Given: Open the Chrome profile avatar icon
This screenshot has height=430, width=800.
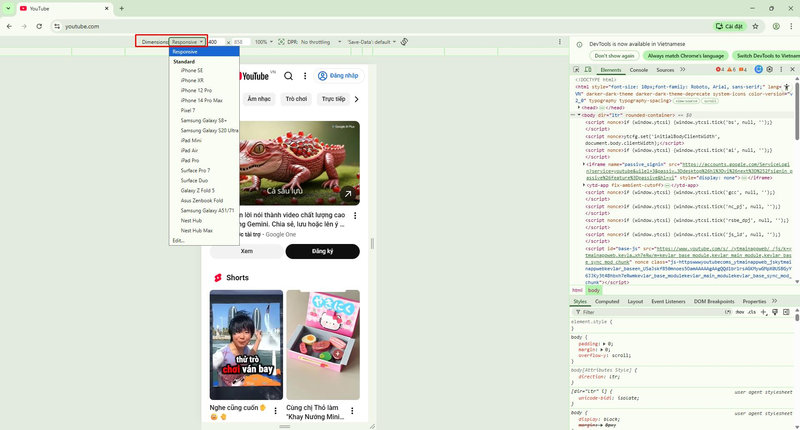Looking at the screenshot, I should (776, 26).
